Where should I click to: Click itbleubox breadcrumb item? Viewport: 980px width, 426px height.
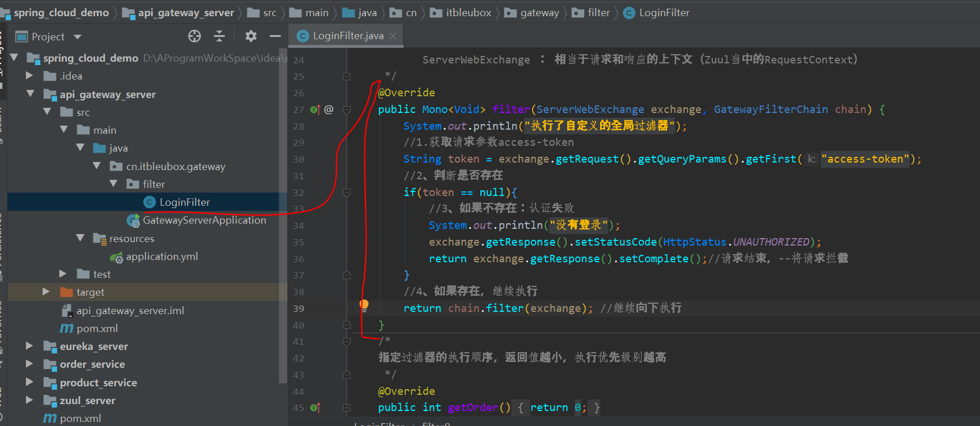[x=469, y=12]
